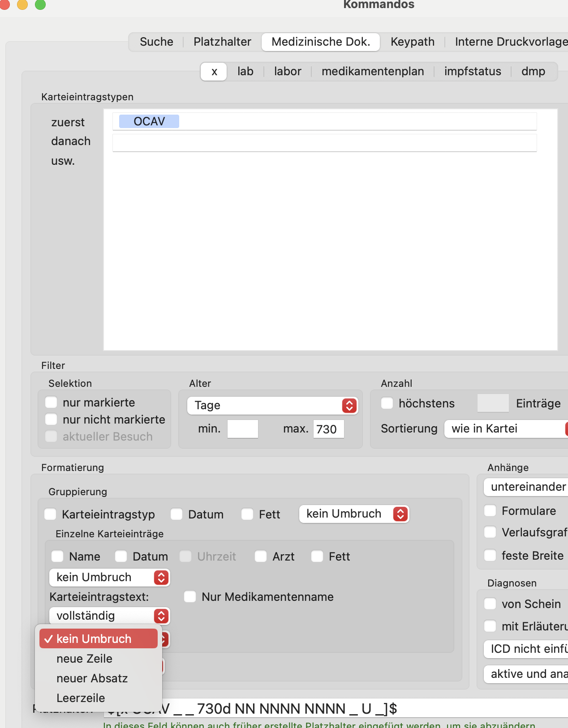Viewport: 568px width, 728px height.
Task: Enable the Arzt checkbox
Action: (261, 557)
